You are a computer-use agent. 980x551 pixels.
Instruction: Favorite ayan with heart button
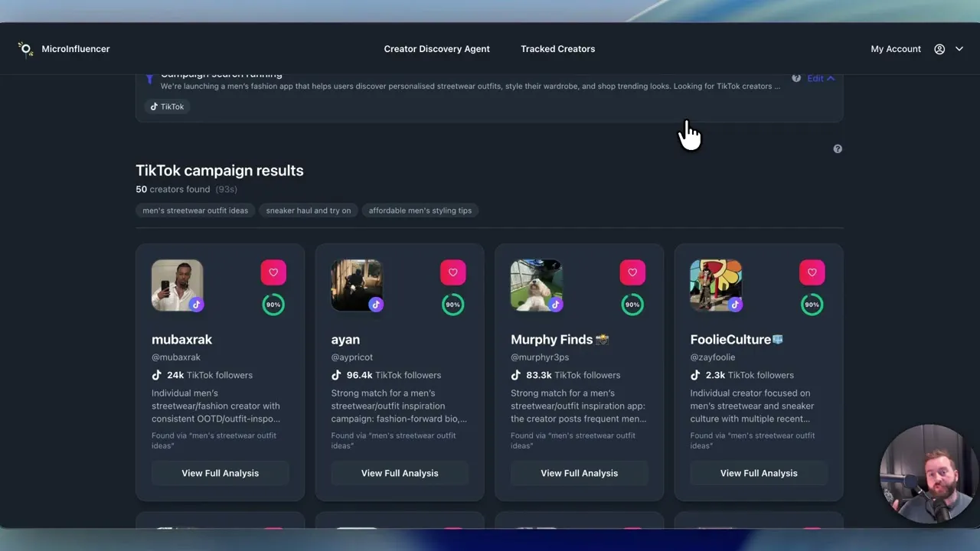pos(452,272)
